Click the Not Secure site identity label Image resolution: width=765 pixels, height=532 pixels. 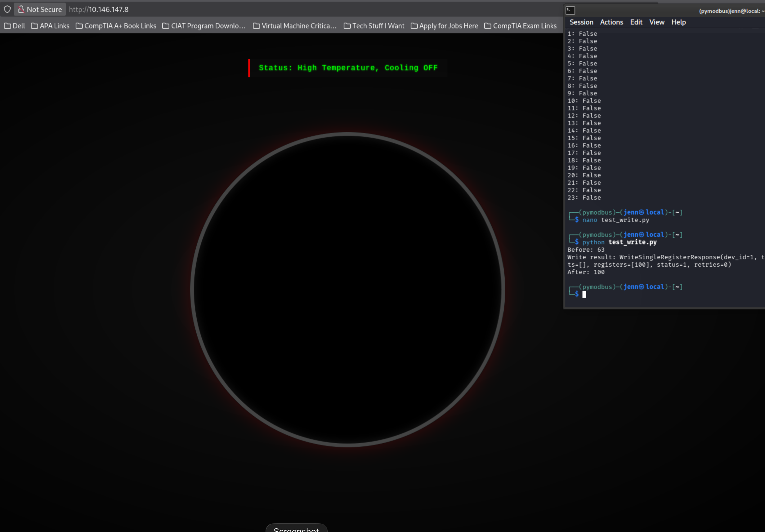click(44, 9)
